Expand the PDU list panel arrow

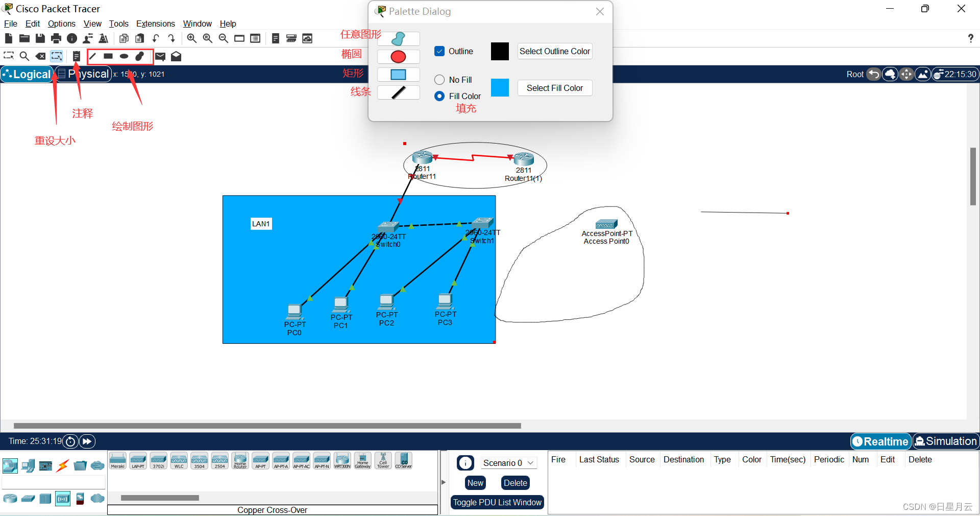pyautogui.click(x=444, y=482)
